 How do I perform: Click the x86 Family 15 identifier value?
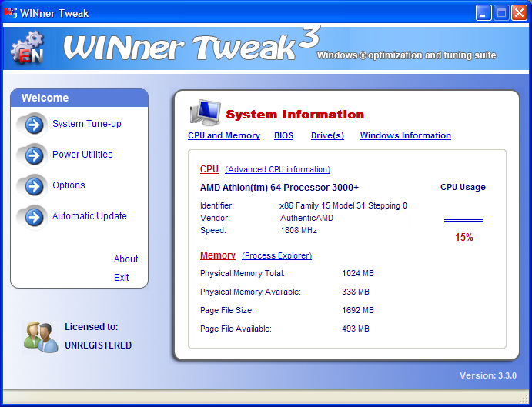(343, 206)
